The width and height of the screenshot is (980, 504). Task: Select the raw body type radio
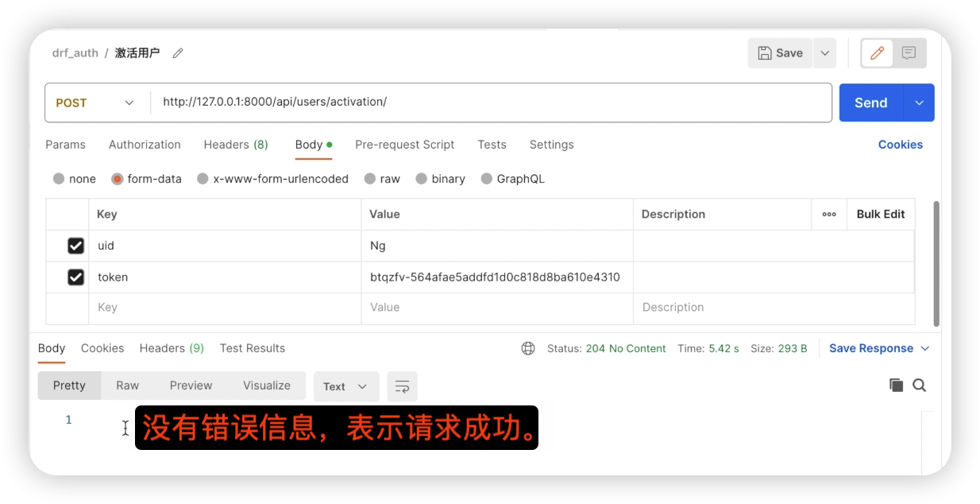[x=370, y=179]
